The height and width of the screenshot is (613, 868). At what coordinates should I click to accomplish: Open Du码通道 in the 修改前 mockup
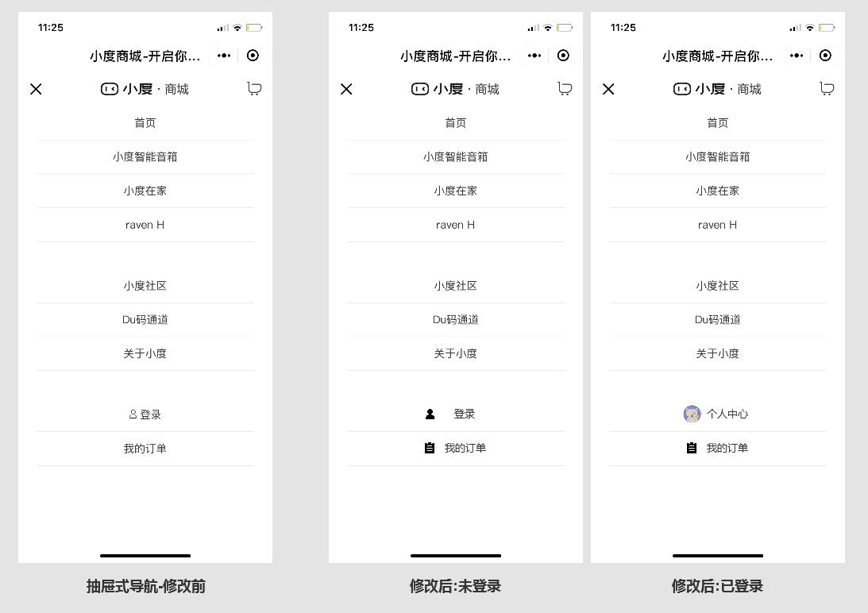pos(145,319)
